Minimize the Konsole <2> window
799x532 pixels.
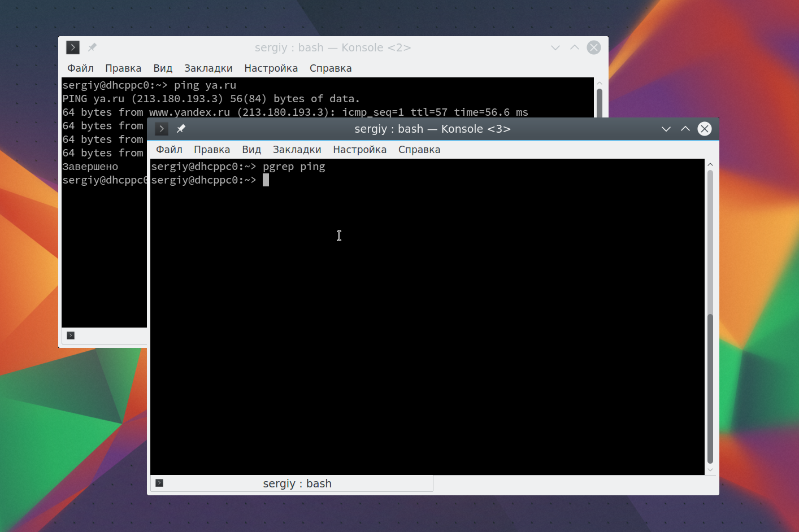[x=555, y=47]
